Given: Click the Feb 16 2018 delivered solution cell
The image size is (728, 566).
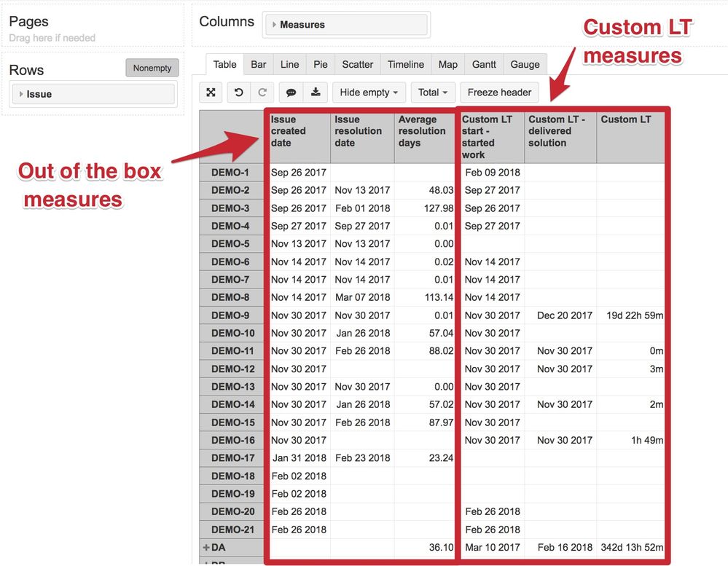Looking at the screenshot, I should 560,548.
